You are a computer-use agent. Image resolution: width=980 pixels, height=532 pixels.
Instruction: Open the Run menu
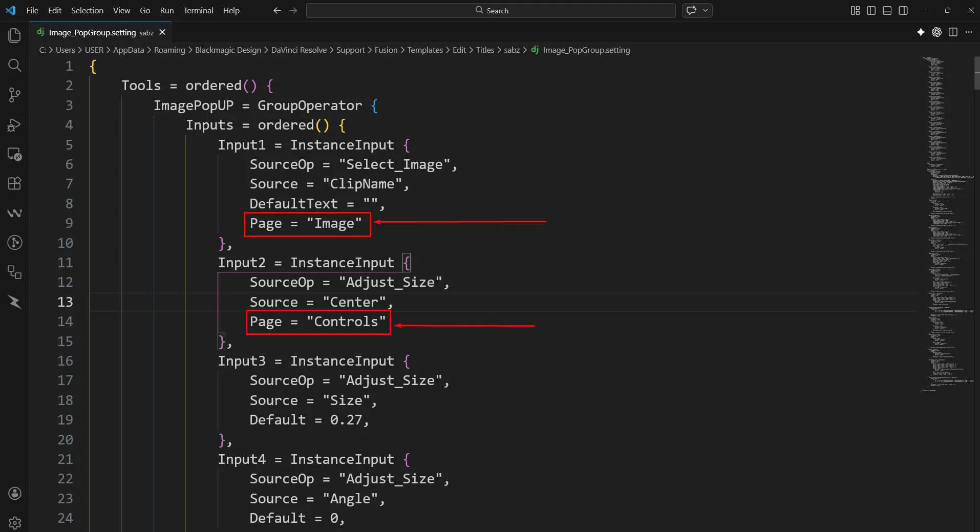pos(167,10)
